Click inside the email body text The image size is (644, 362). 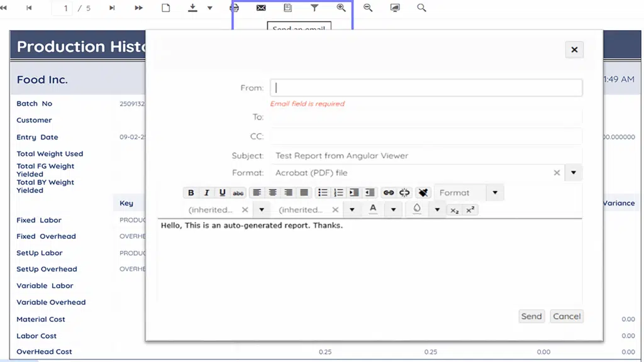370,261
